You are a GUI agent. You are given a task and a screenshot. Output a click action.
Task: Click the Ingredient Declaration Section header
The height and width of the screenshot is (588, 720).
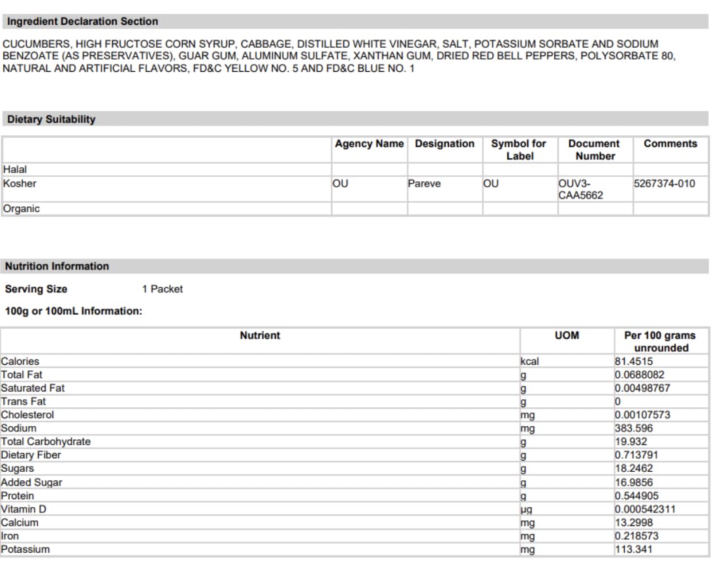[x=82, y=22]
